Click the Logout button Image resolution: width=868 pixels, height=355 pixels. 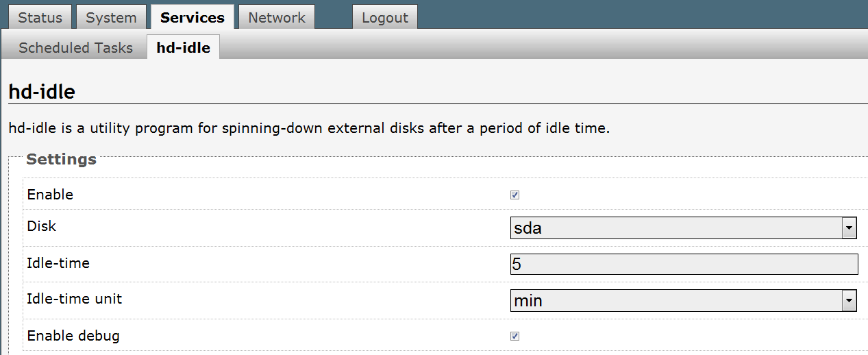(384, 18)
